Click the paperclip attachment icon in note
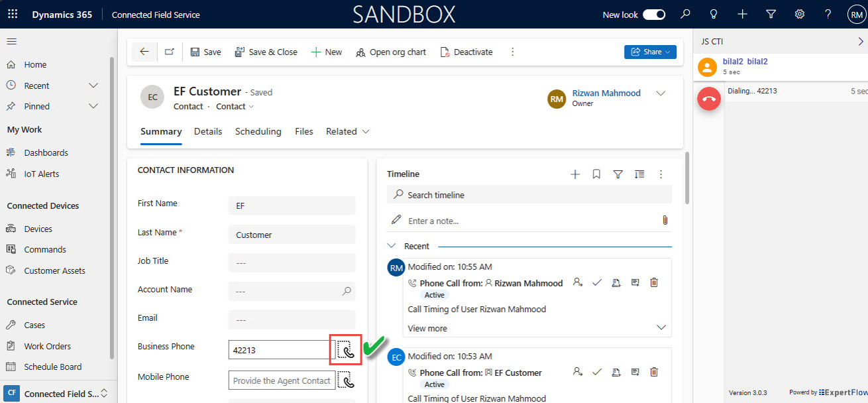 click(x=665, y=220)
